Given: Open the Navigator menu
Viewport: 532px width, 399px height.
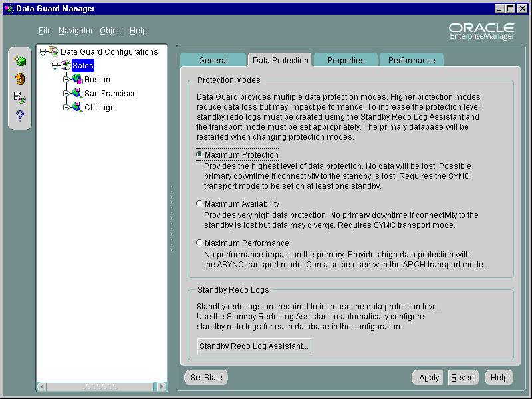Looking at the screenshot, I should pos(76,30).
